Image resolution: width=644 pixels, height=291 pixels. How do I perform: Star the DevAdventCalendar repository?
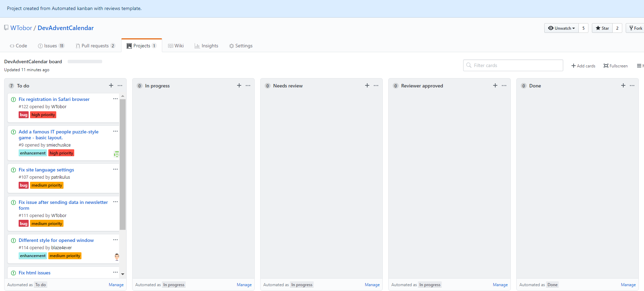tap(602, 28)
